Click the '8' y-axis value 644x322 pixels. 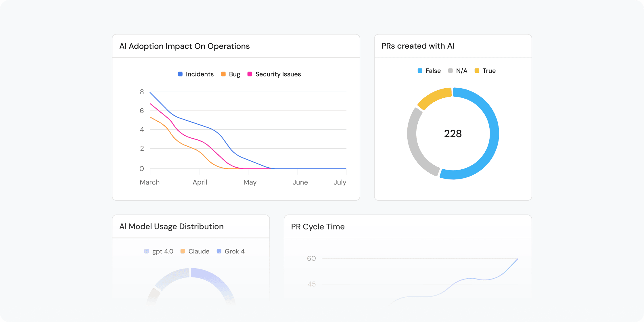pos(142,92)
